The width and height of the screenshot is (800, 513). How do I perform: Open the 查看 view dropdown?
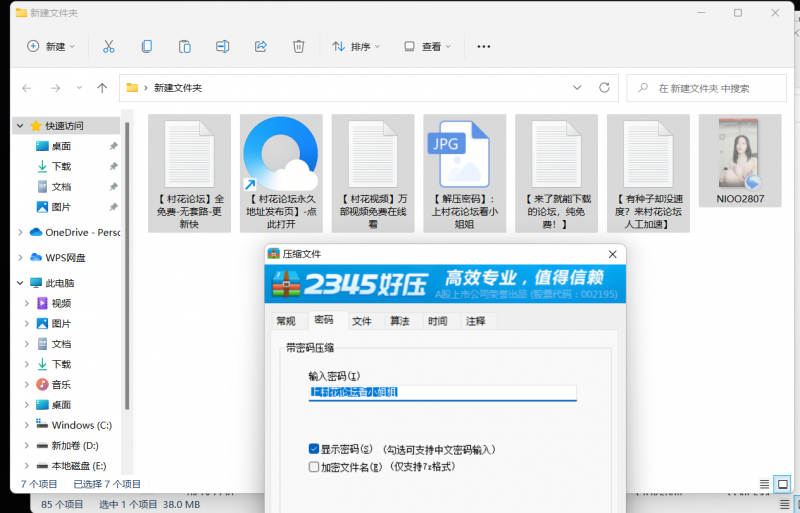[427, 46]
